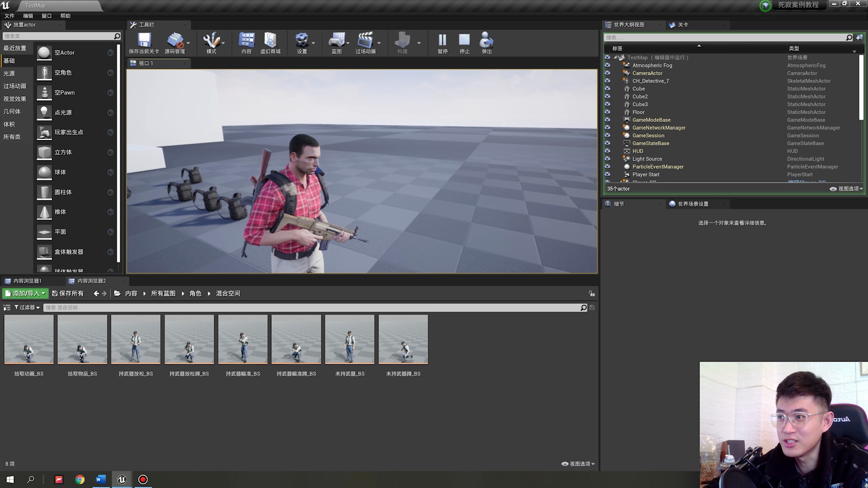This screenshot has width=868, height=488.
Task: Switch to Content Browser 2 tab
Action: click(91, 281)
